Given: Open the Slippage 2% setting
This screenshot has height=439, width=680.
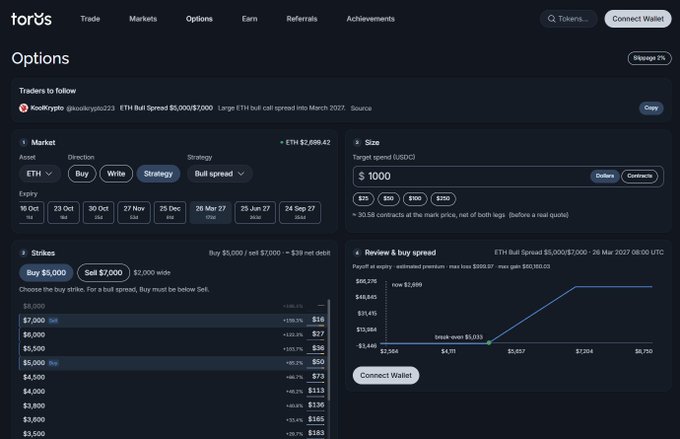Looking at the screenshot, I should (x=649, y=58).
